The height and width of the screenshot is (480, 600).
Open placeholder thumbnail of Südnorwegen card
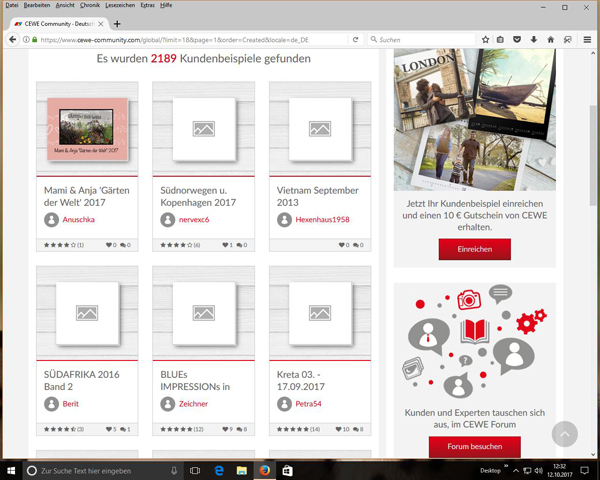coord(204,129)
